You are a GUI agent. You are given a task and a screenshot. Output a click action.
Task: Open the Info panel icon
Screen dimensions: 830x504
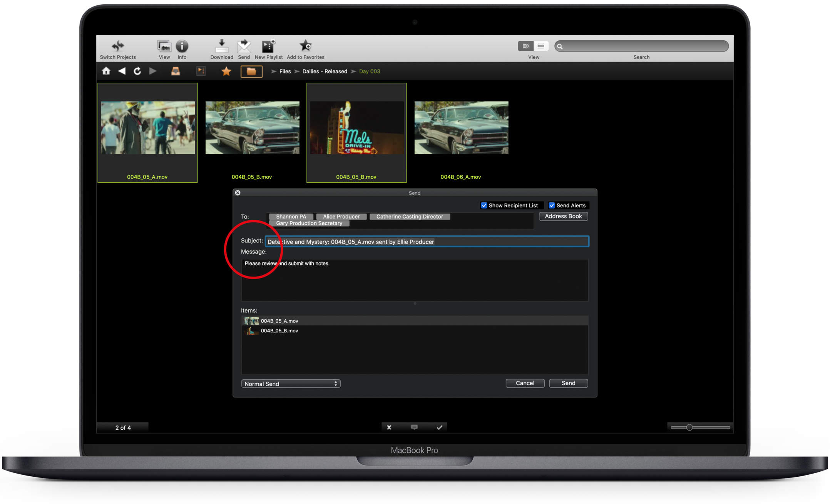click(182, 47)
